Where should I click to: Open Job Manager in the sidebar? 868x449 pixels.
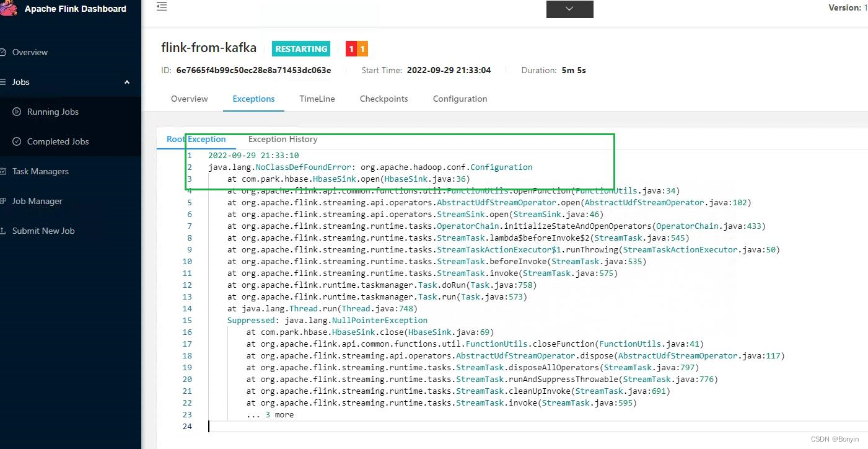(37, 201)
